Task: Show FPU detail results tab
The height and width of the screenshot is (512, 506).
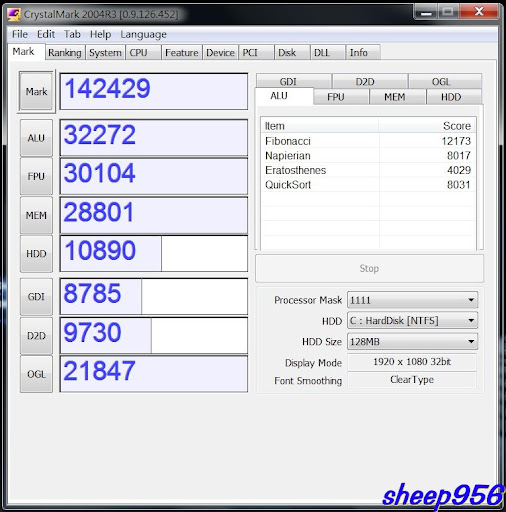Action: 341,97
